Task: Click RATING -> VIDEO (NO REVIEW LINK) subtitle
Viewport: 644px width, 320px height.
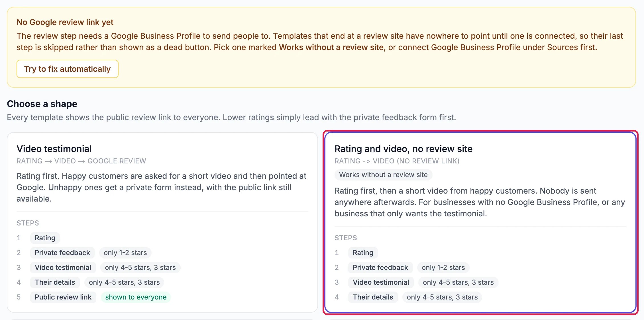Action: point(397,161)
